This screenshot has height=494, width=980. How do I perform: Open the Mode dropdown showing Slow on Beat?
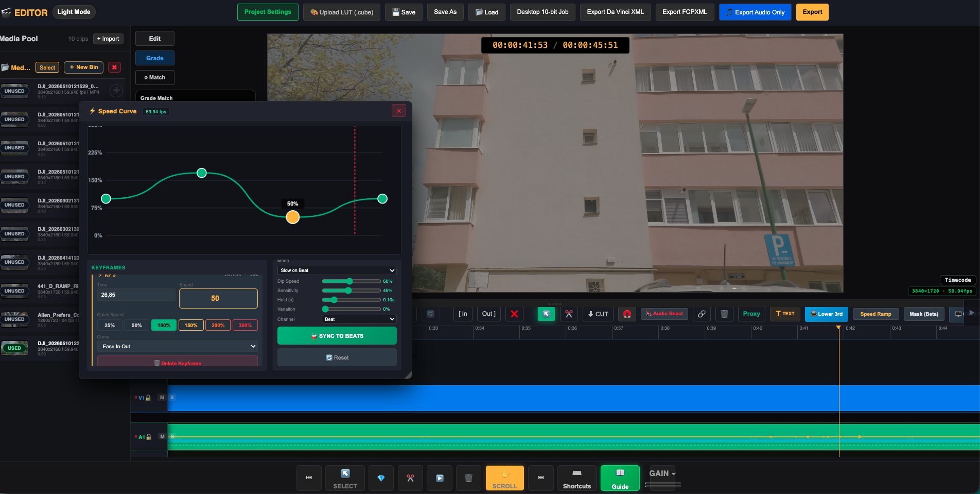(x=337, y=270)
